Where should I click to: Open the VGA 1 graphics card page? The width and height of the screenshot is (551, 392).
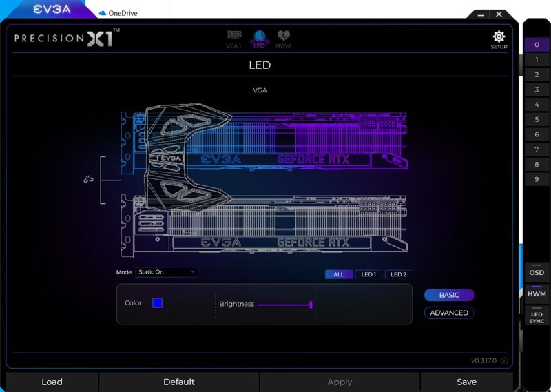coord(233,39)
